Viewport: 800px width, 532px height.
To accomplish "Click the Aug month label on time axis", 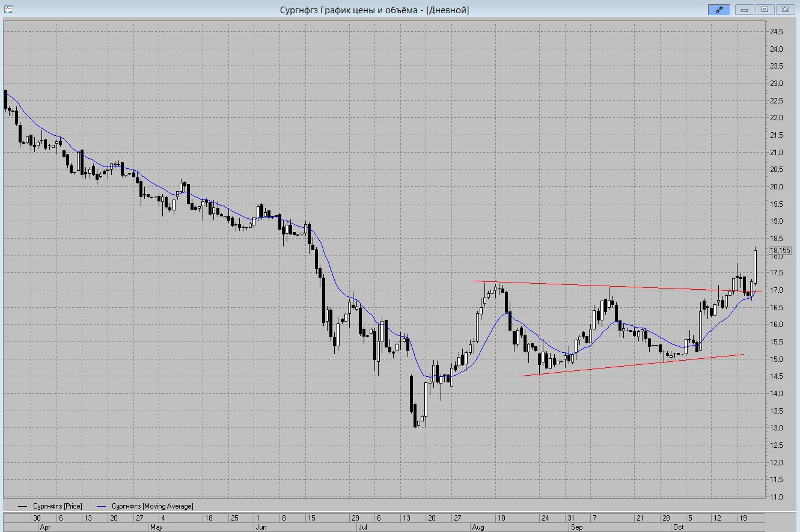I will click(478, 527).
